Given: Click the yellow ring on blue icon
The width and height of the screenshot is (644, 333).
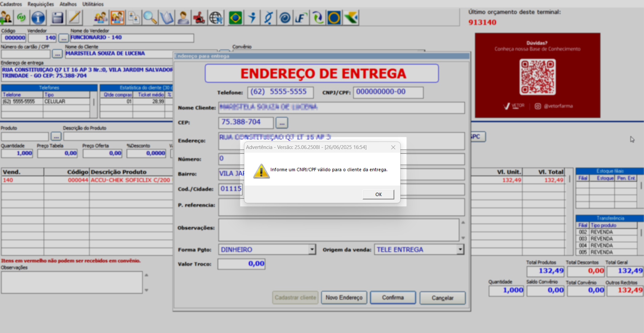Looking at the screenshot, I should (x=334, y=18).
